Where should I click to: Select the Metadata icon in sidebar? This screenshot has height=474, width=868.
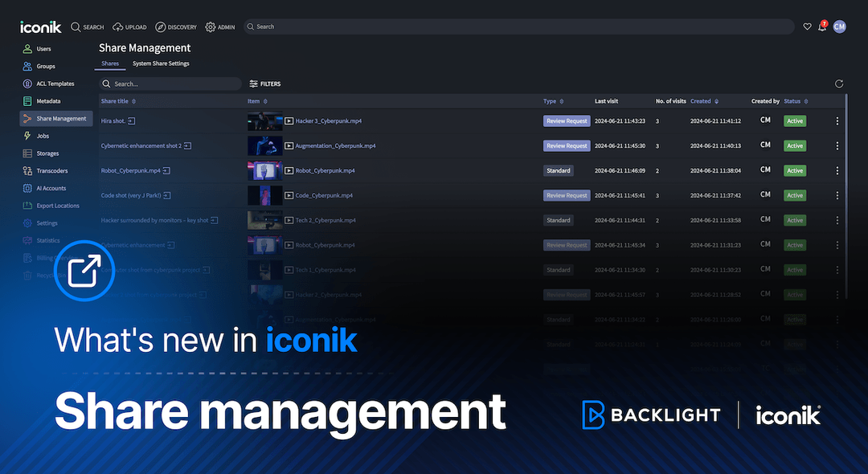click(26, 100)
